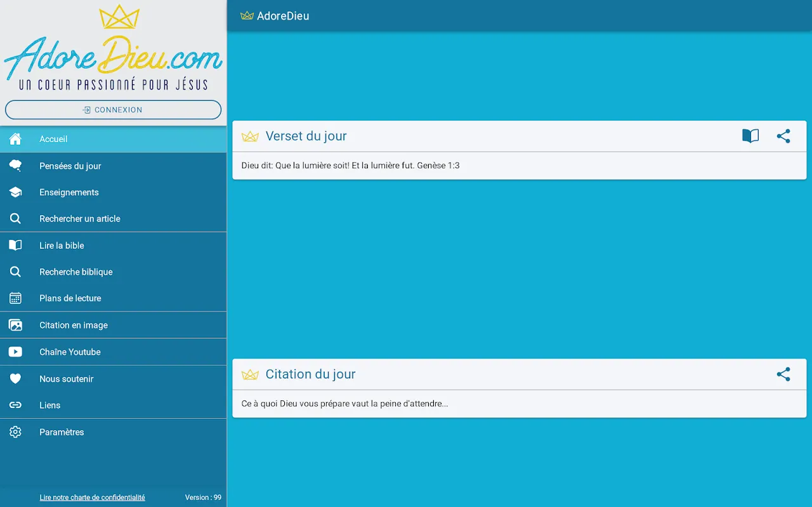Click the home icon beside Accueil
This screenshot has width=812, height=507.
(x=15, y=139)
